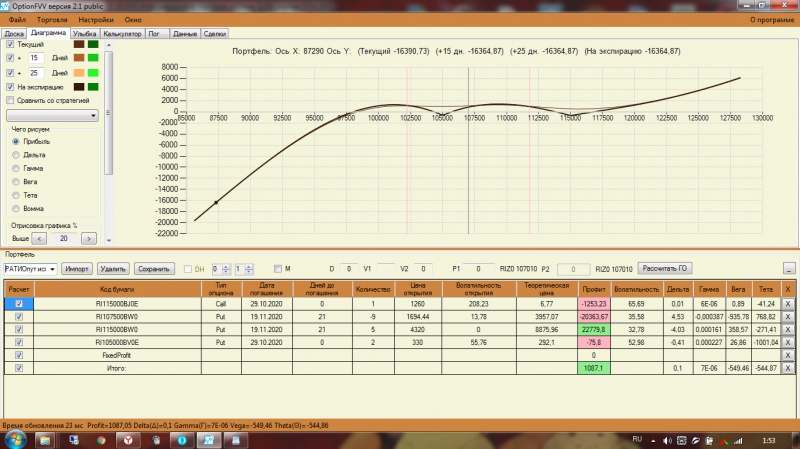
Task: Click the X button on the RI105000BV0E row
Action: [x=788, y=342]
